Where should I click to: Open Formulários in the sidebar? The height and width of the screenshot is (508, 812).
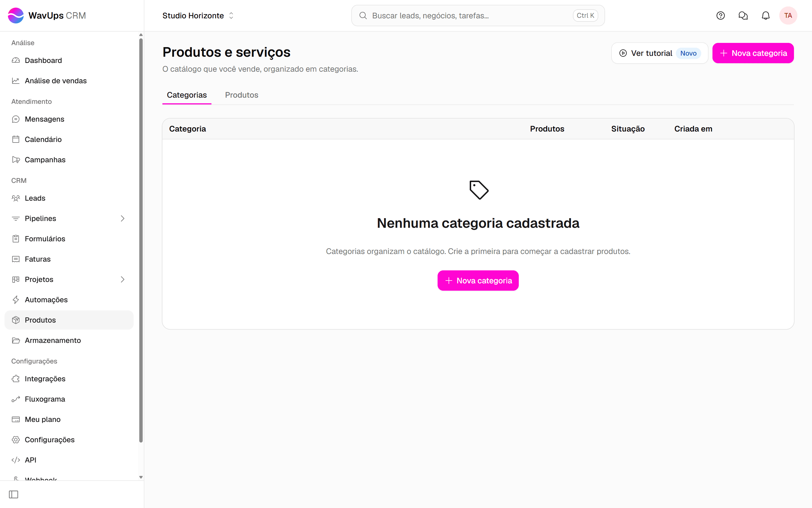coord(69,239)
